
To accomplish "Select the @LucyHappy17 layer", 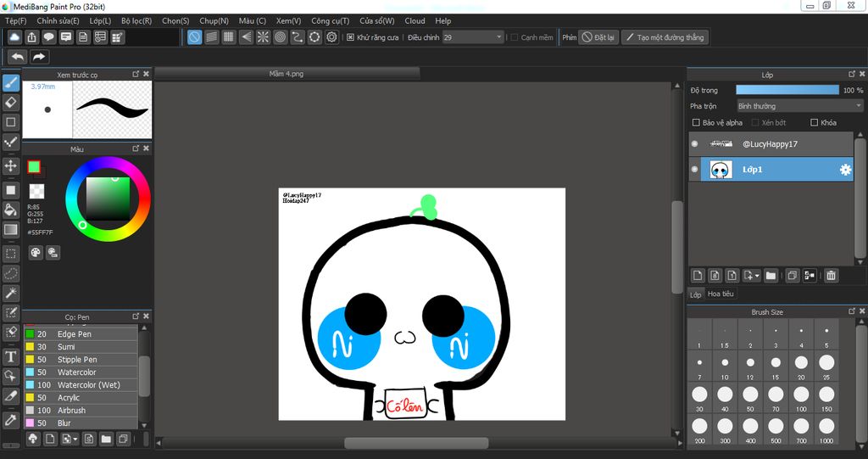I will [771, 144].
